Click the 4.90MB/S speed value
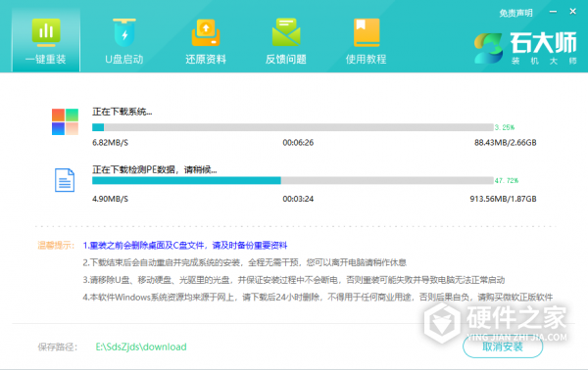Image resolution: width=588 pixels, height=370 pixels. click(x=110, y=199)
